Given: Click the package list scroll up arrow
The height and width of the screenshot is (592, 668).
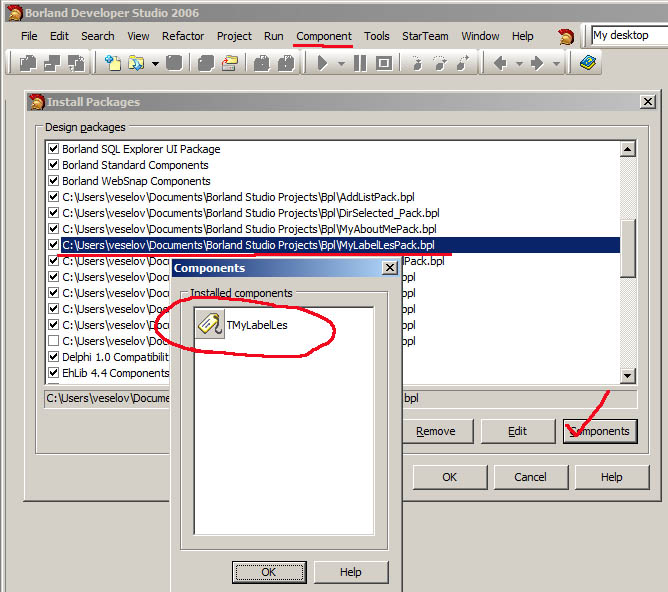Looking at the screenshot, I should [x=628, y=149].
